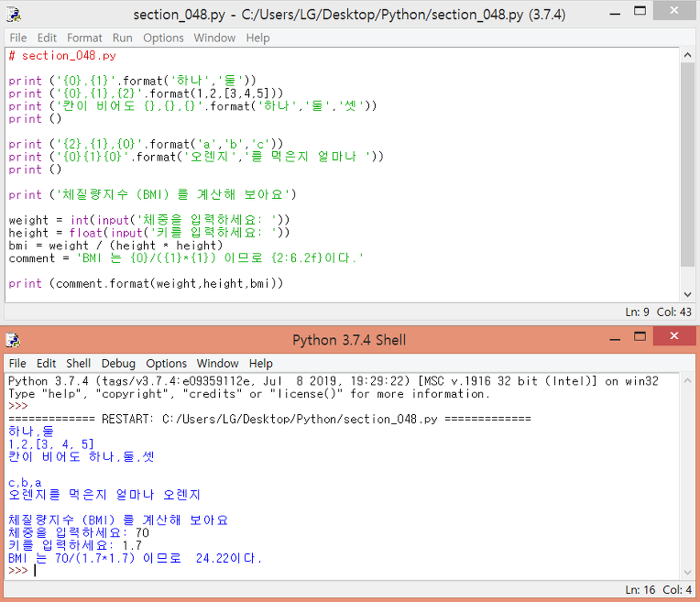Open File menu in section_048.py editor
The image size is (700, 602).
(x=18, y=38)
